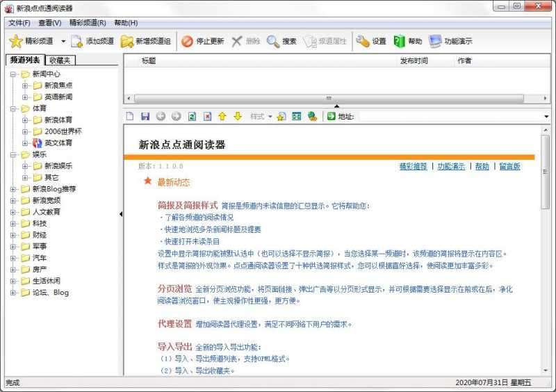556x392 pixels.
Task: Select the 汽车 folder
Action: click(x=34, y=258)
